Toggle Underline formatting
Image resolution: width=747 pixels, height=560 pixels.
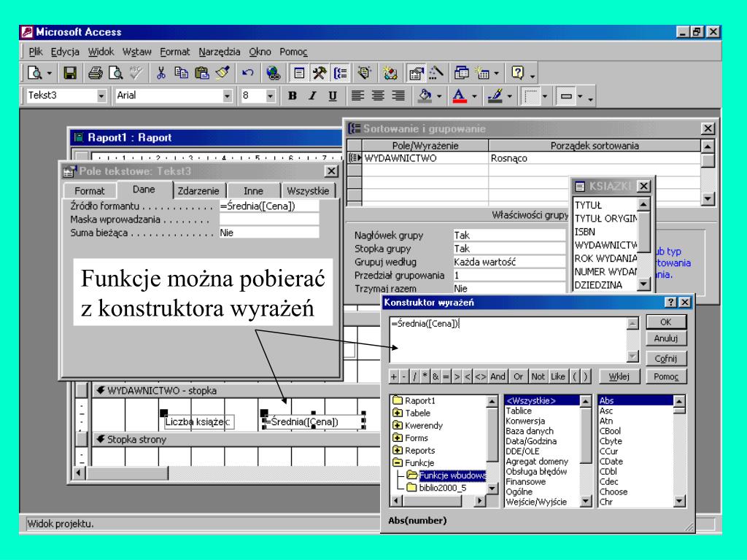pos(333,96)
